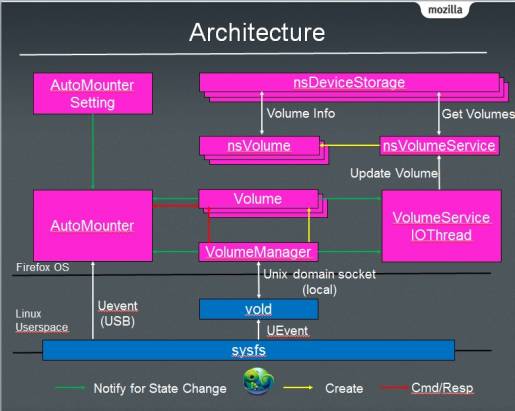Click the Architecture slide title
The image size is (515, 411).
click(x=257, y=32)
